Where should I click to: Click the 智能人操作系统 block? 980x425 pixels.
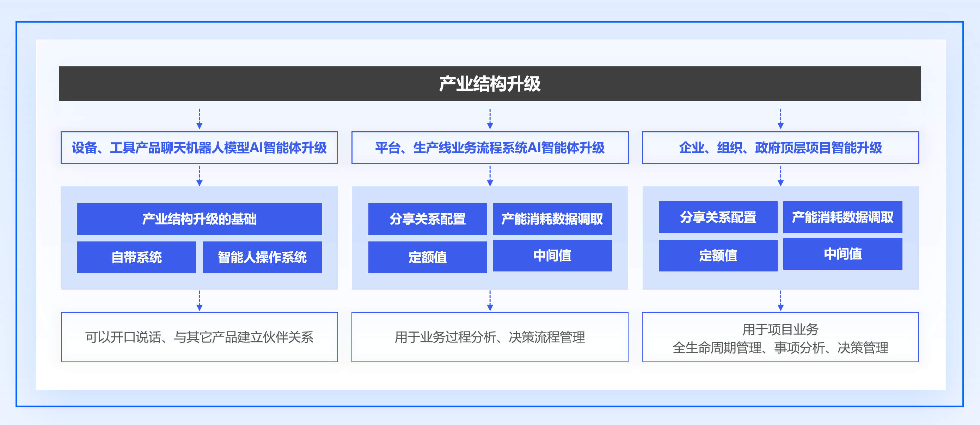pos(262,257)
